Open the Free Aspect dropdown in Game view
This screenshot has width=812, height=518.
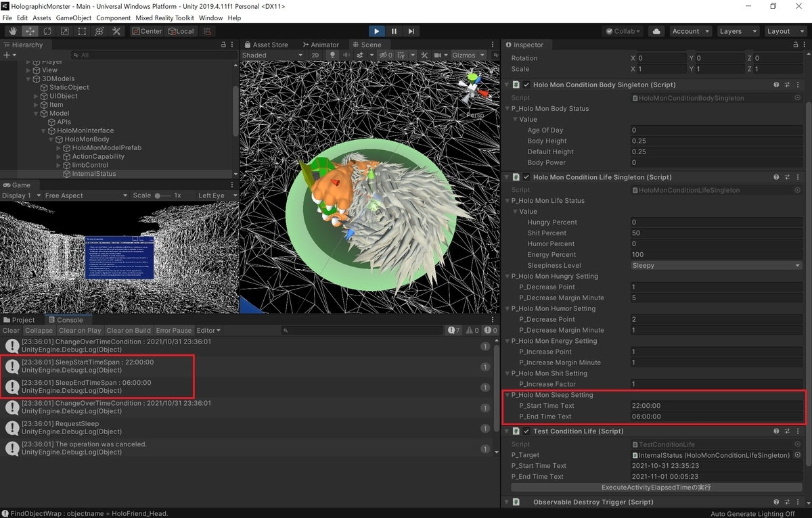pos(85,195)
